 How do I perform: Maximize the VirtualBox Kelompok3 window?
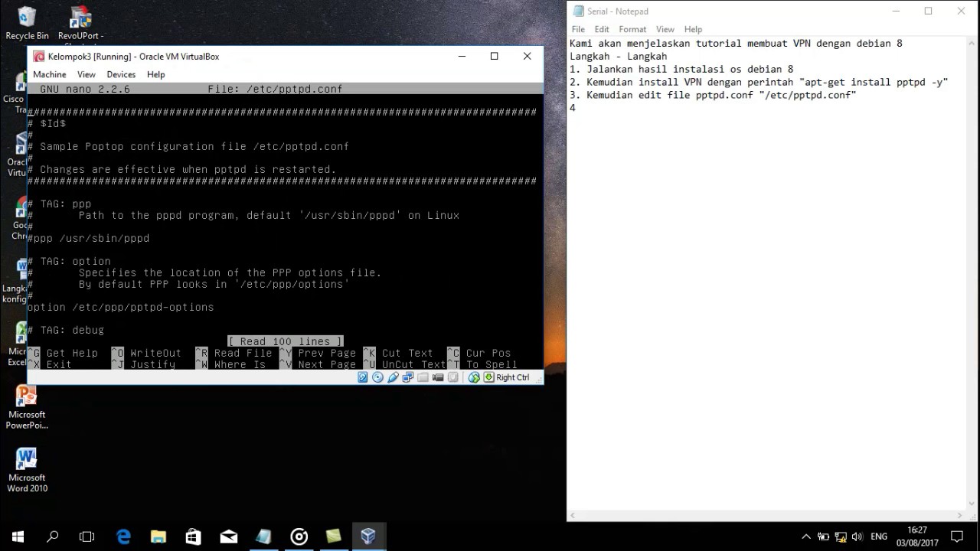[495, 56]
